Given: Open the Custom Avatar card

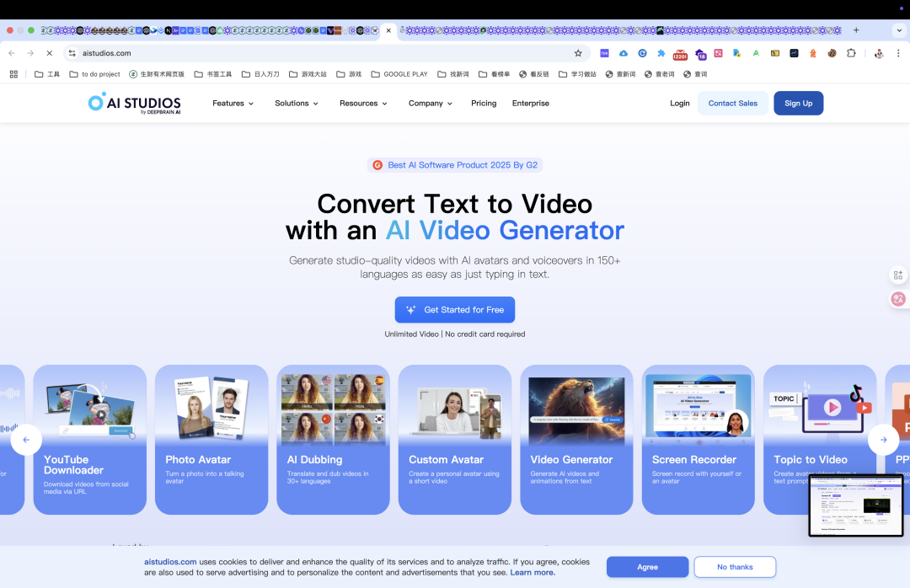Looking at the screenshot, I should point(455,440).
